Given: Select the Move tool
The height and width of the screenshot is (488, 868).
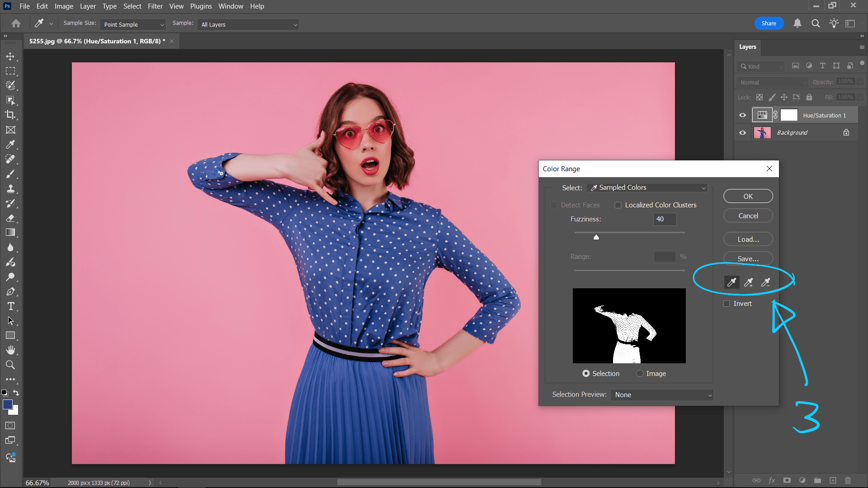Looking at the screenshot, I should [10, 56].
